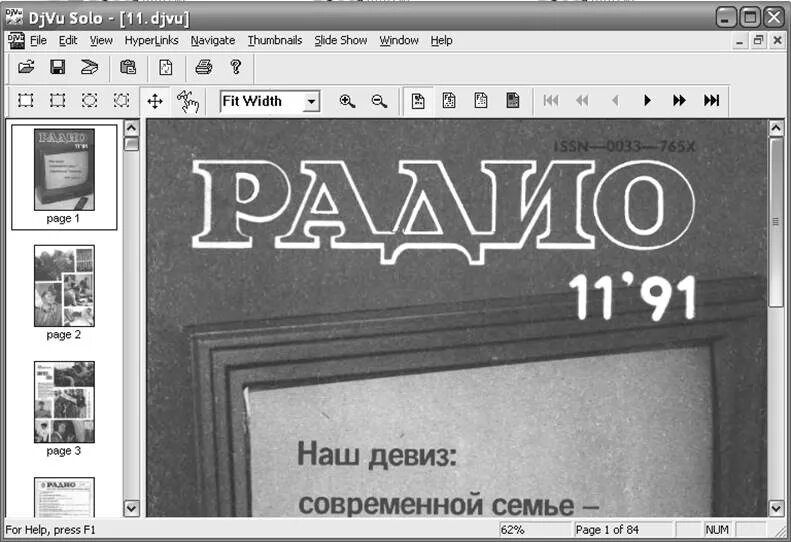Screen dimensions: 791x542
Task: Click thumbnail panel scroll up arrow
Action: [131, 128]
